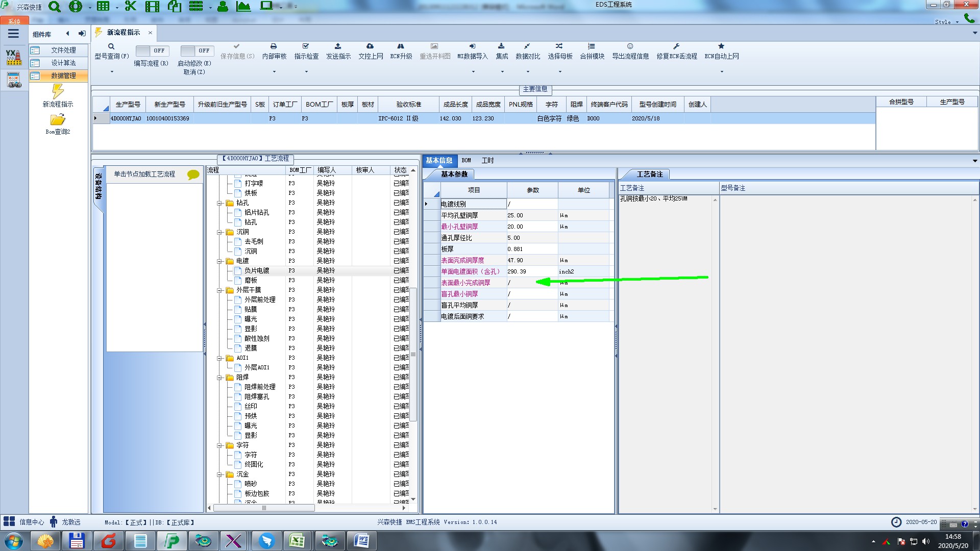Click 发送指示 upload toolbar button
The height and width of the screenshot is (551, 980).
338,52
